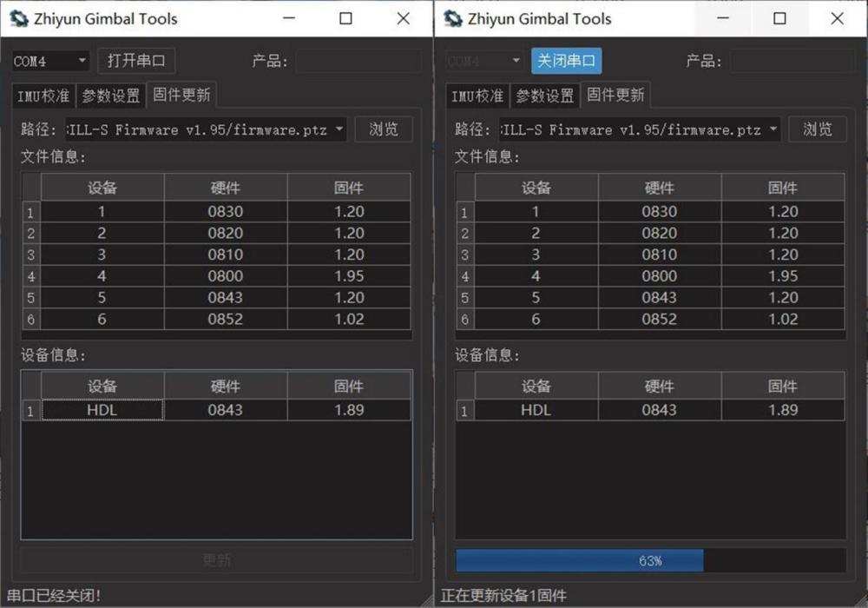868x608 pixels.
Task: Click the greyed 更新 button in left window
Action: coord(216,560)
